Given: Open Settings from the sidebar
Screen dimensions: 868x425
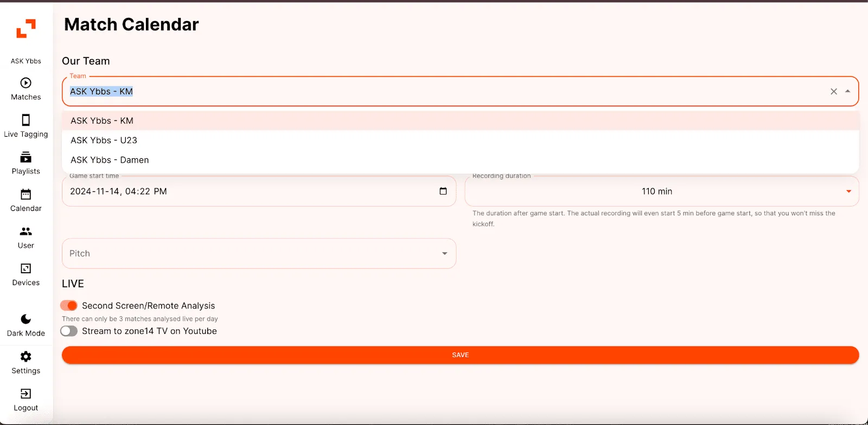Looking at the screenshot, I should pyautogui.click(x=26, y=363).
